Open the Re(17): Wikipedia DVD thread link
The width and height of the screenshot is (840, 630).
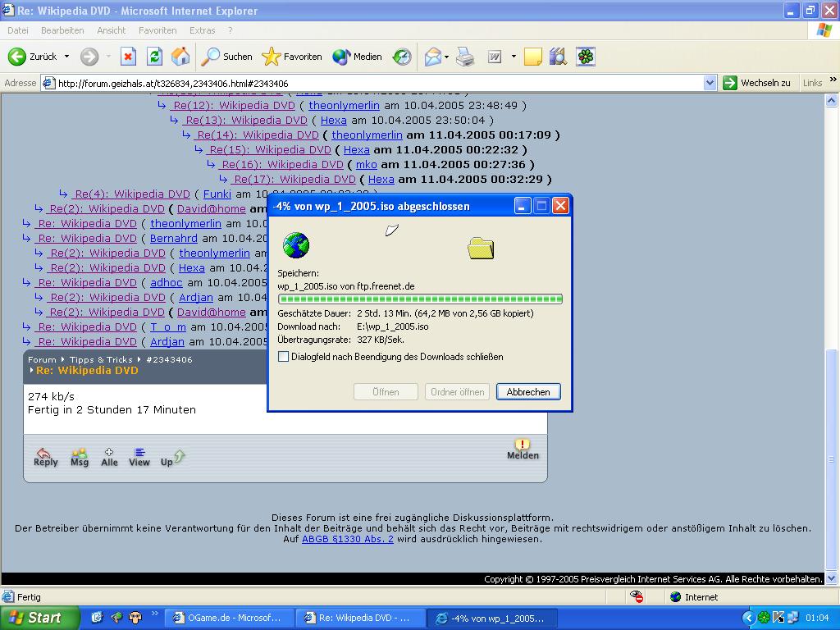294,179
